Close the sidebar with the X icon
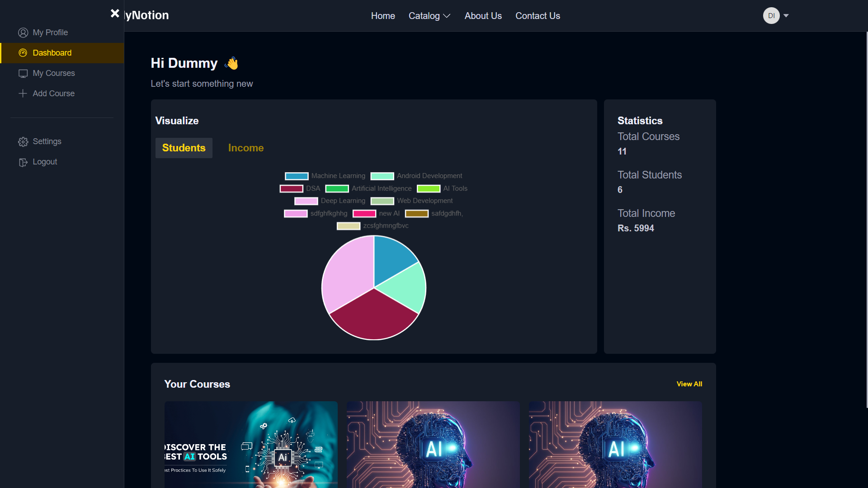 pyautogui.click(x=115, y=13)
